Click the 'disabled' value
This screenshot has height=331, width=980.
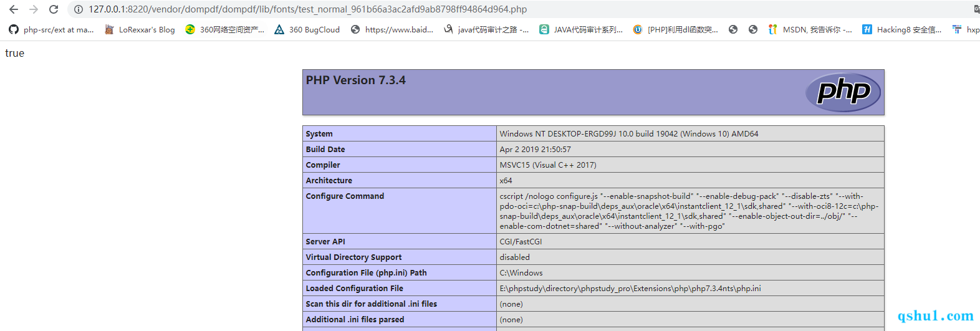(x=514, y=257)
